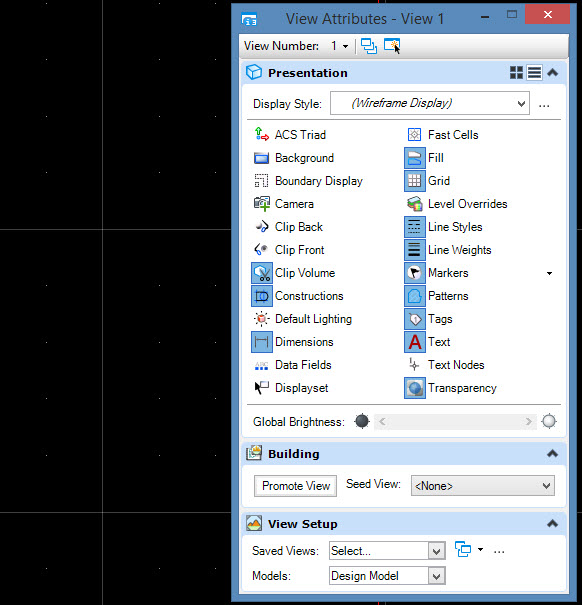Toggle the Default Lighting icon
This screenshot has height=605, width=582.
point(262,319)
